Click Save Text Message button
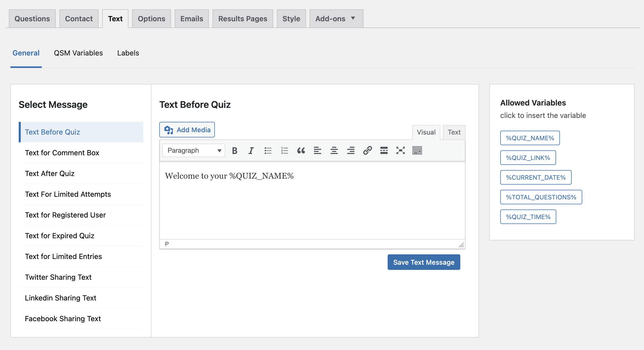 click(424, 262)
